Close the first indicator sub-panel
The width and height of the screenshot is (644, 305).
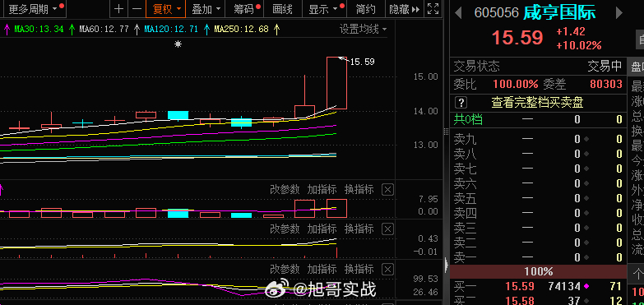coord(387,189)
